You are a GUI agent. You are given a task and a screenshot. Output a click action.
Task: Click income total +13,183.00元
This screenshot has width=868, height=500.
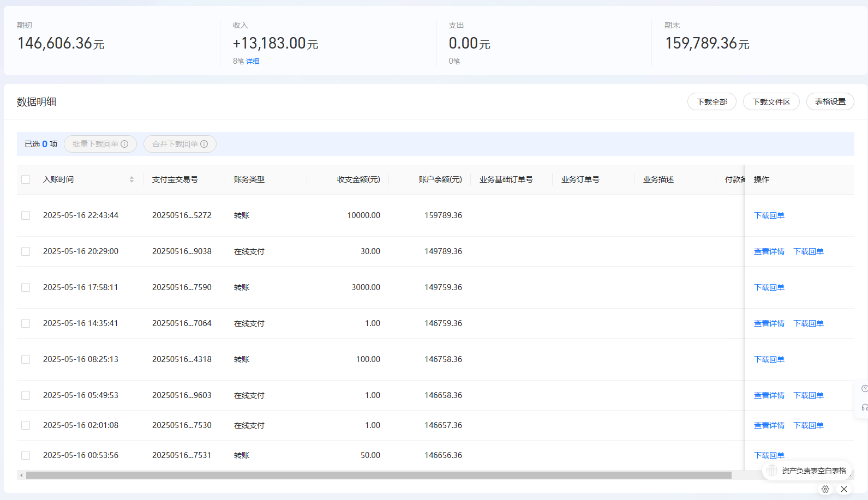[x=276, y=43]
